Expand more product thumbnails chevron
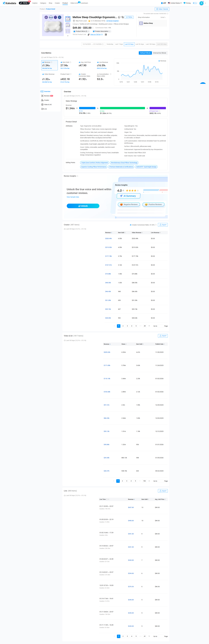Viewport: 209px width, 644px height. (68, 36)
